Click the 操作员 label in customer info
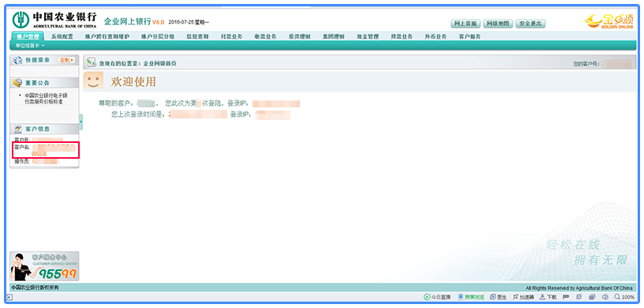 click(23, 162)
